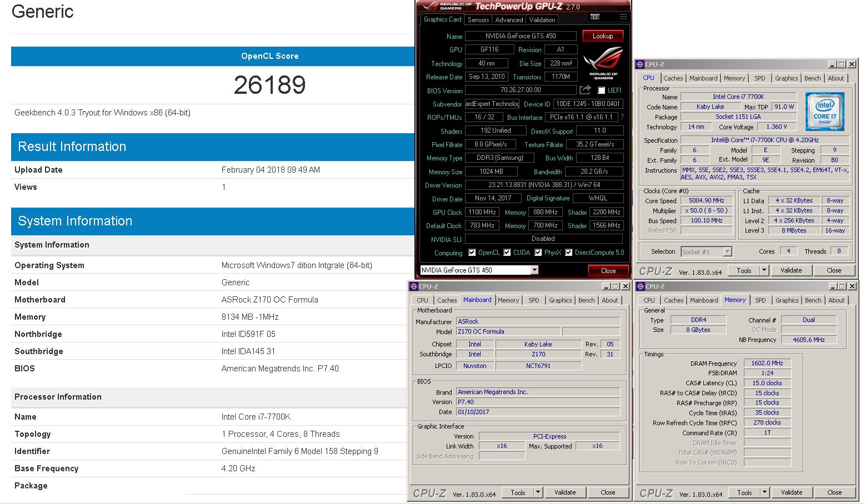Click the OpenCL Score blue header
Image resolution: width=865 pixels, height=504 pixels.
click(x=213, y=56)
